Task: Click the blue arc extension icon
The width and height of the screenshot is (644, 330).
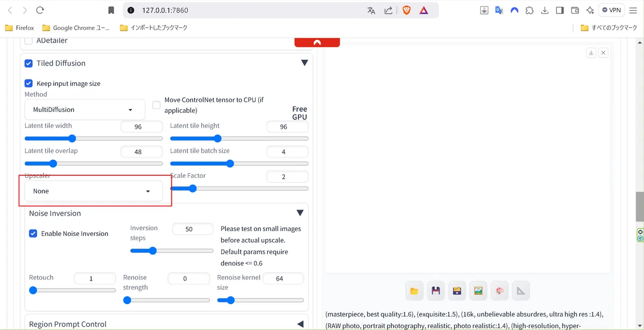Action: click(514, 10)
